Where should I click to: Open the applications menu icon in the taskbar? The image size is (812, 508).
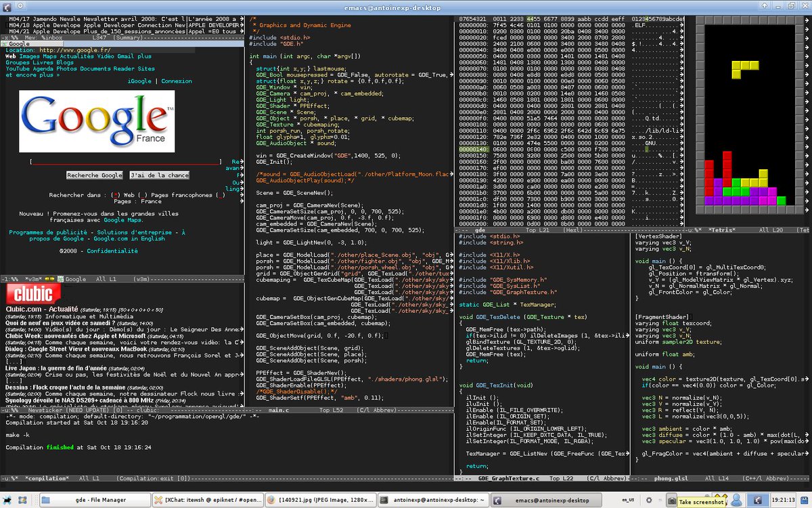(6, 500)
